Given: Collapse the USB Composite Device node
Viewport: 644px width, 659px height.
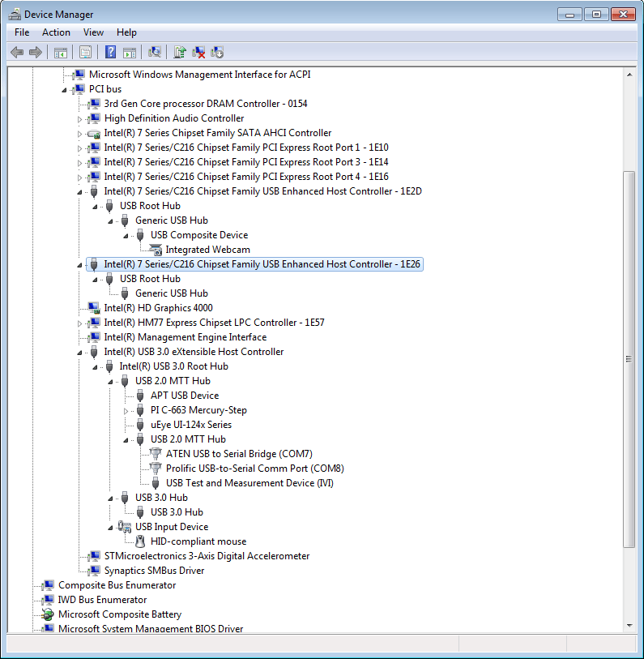Looking at the screenshot, I should pos(126,236).
